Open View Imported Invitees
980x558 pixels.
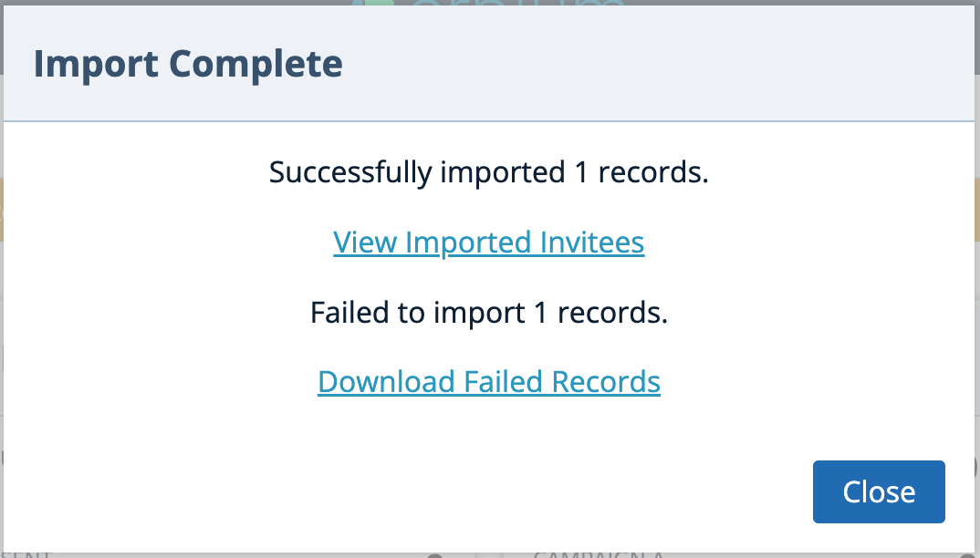489,243
